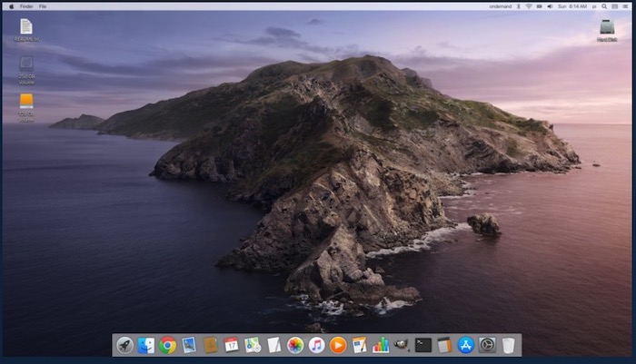Click the Sun 6:14 AM clock
The width and height of the screenshot is (636, 364).
572,6
